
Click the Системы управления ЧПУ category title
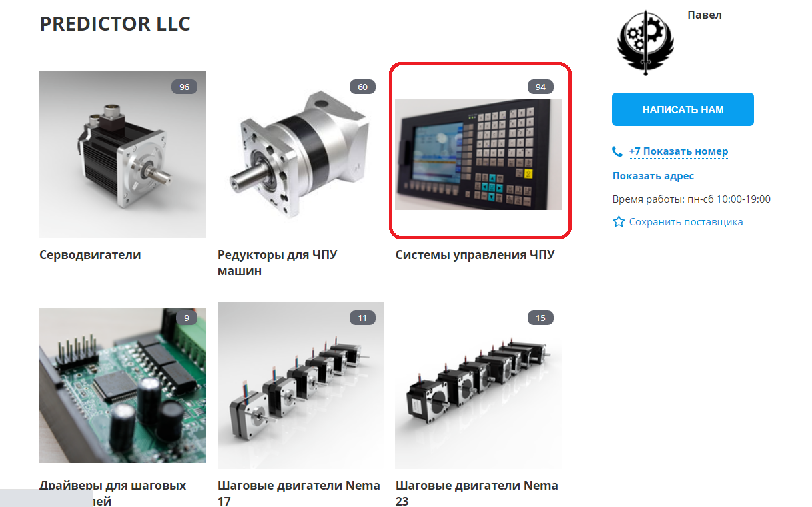coord(475,255)
